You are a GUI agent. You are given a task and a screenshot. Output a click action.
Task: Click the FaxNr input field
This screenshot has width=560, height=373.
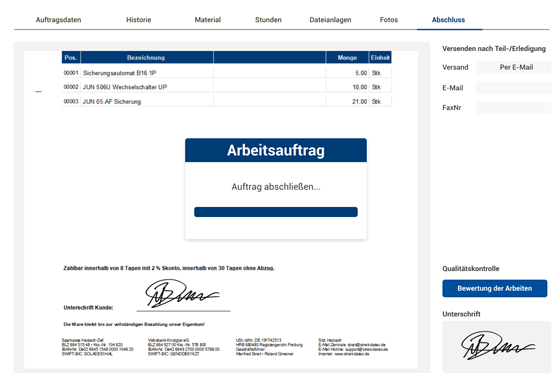[x=513, y=108]
